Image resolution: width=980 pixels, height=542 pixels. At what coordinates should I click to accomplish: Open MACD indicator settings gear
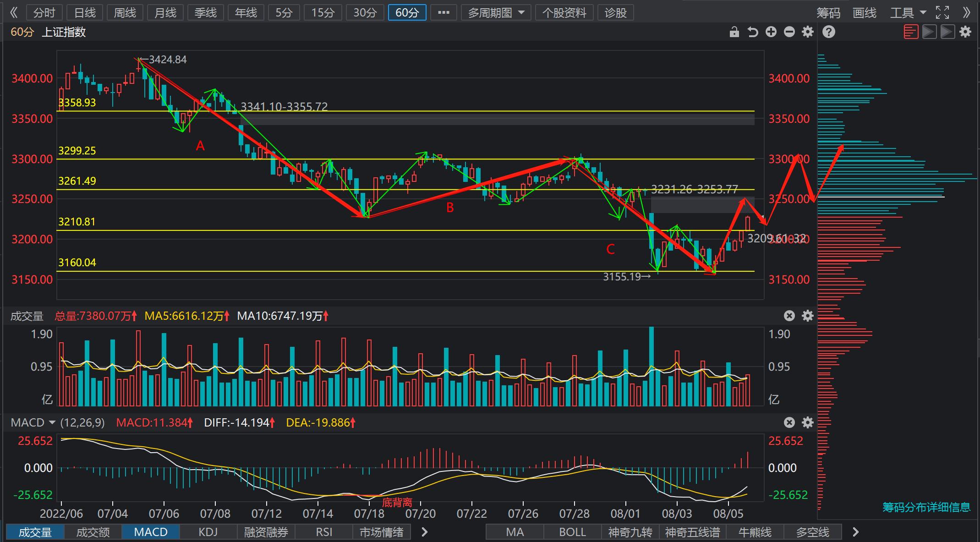[808, 422]
